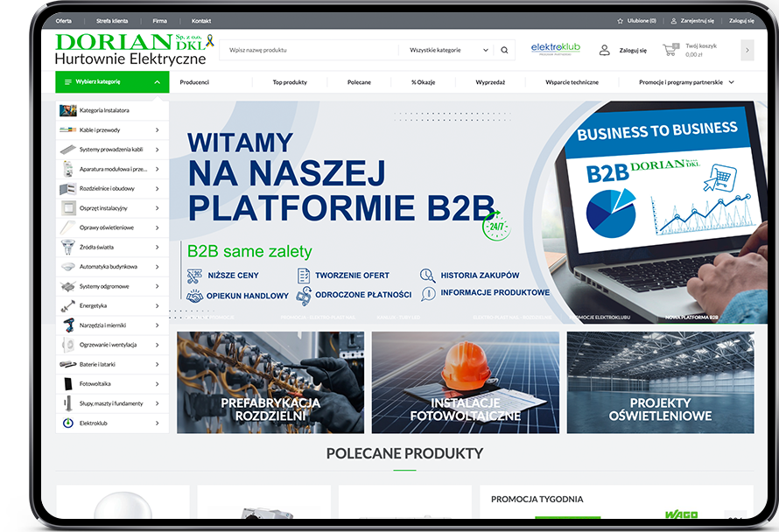This screenshot has height=532, width=779.
Task: Click the Ulubione star icon
Action: coord(621,20)
